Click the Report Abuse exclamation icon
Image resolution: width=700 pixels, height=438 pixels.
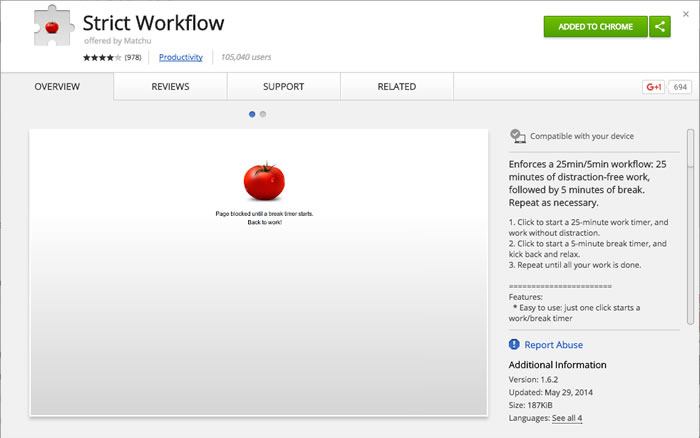[514, 344]
